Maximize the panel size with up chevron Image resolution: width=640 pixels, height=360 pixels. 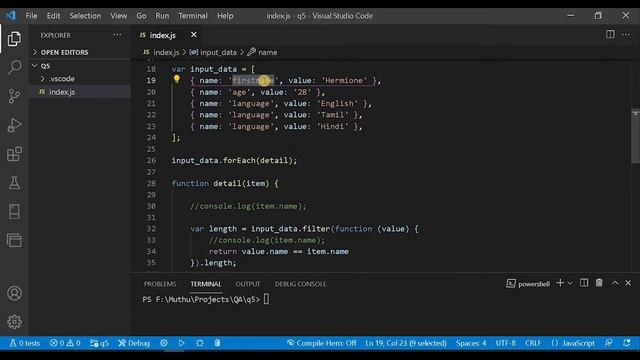click(615, 283)
